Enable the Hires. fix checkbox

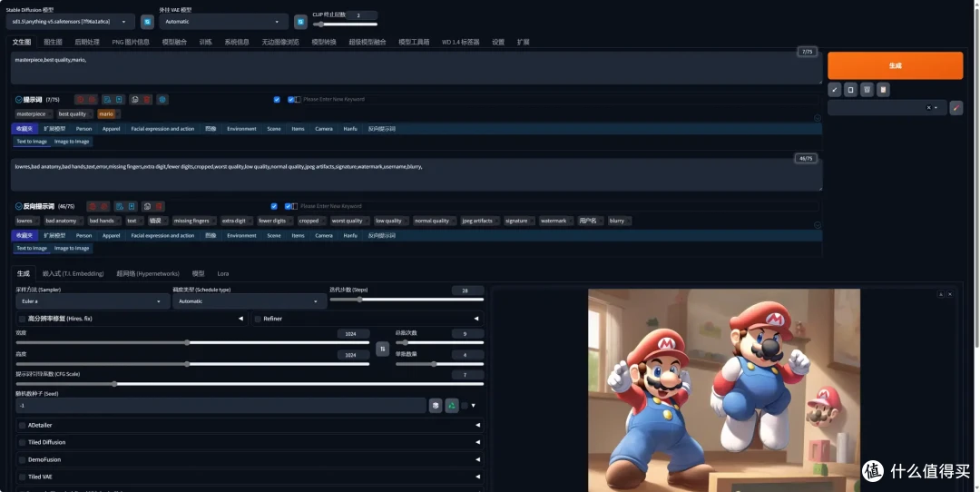pyautogui.click(x=22, y=319)
